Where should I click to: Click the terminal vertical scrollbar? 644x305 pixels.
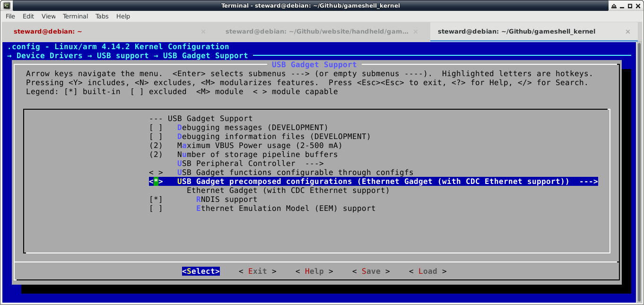(x=639, y=171)
